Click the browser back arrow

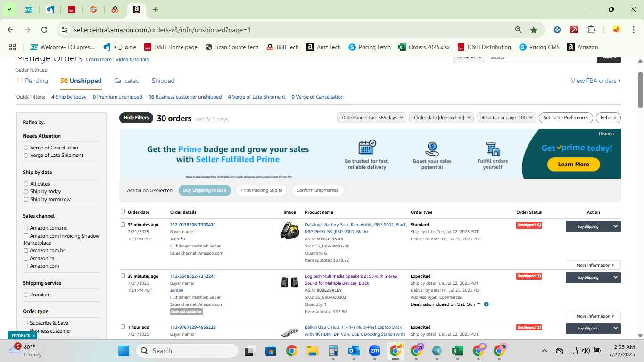[x=10, y=30]
